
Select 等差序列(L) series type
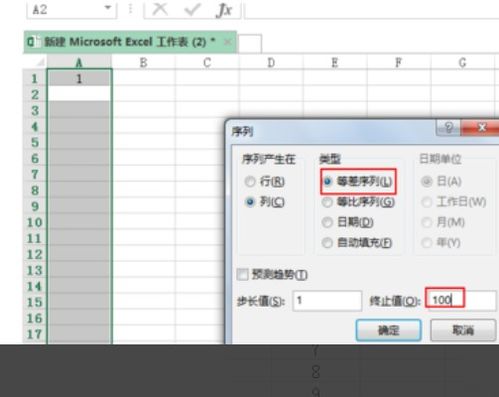[358, 182]
